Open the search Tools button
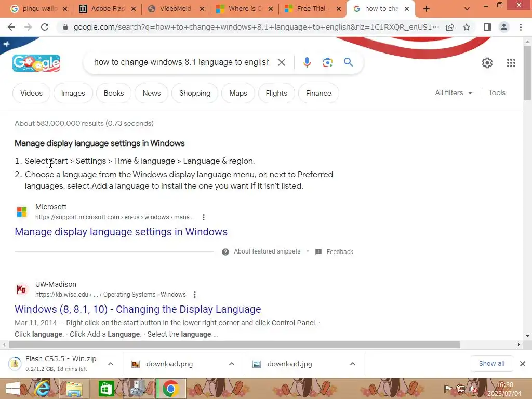The width and height of the screenshot is (532, 399). point(497,92)
